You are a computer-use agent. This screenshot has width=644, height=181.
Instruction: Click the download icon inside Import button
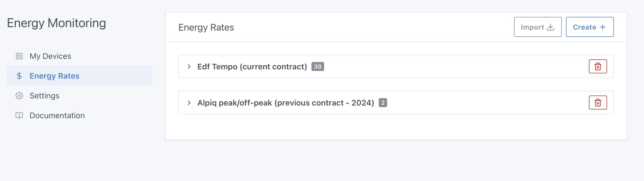tap(550, 27)
